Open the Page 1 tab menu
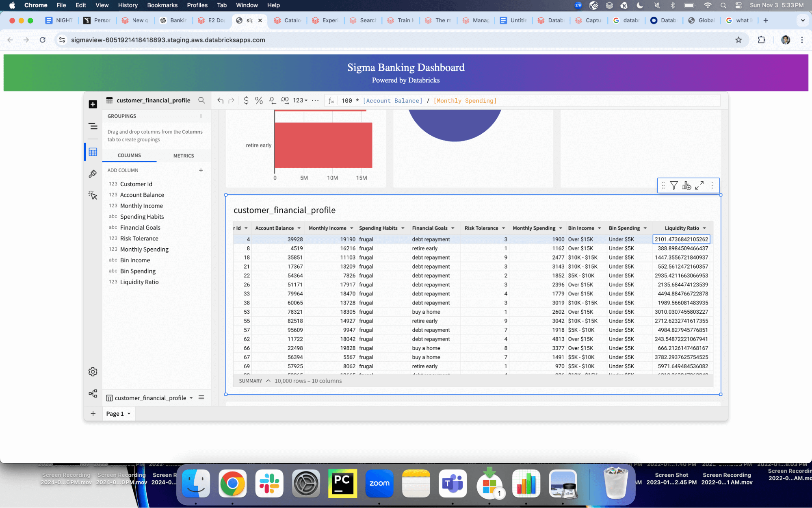 pos(129,414)
